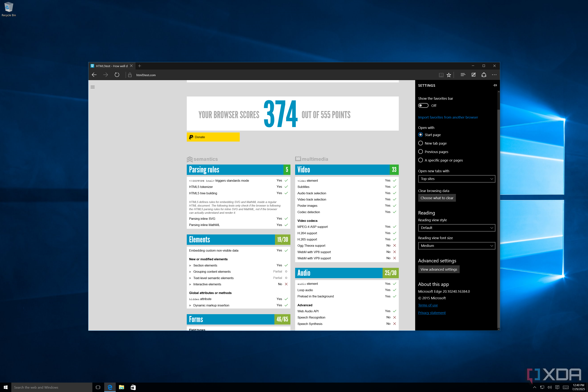
Task: Click View advanced settings button
Action: [439, 269]
